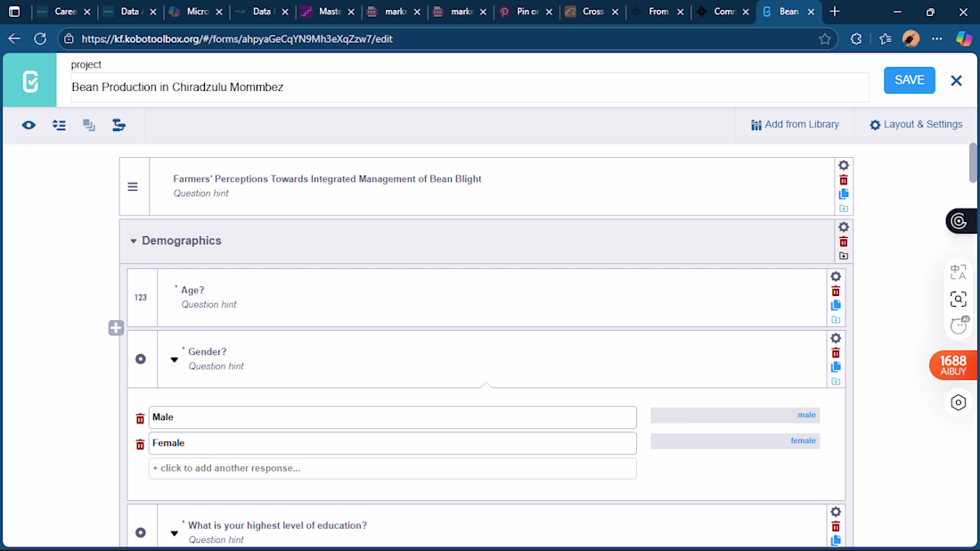Click the plus icon to add question
980x551 pixels.
pos(116,328)
